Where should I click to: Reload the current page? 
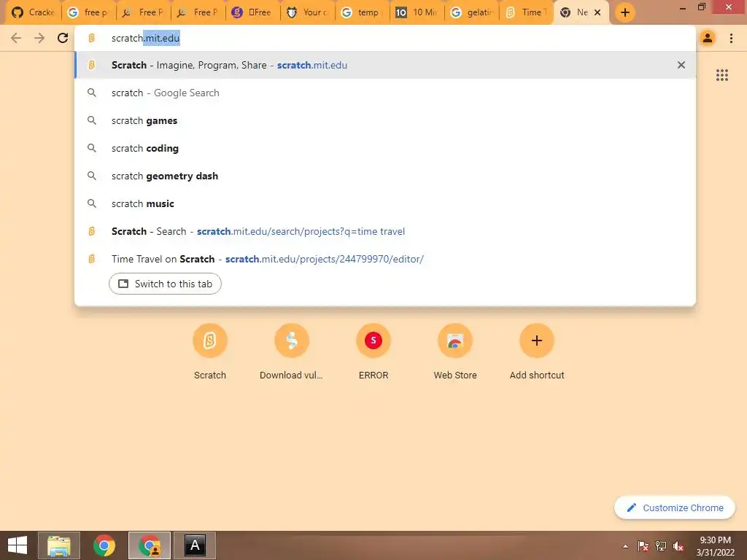point(63,38)
